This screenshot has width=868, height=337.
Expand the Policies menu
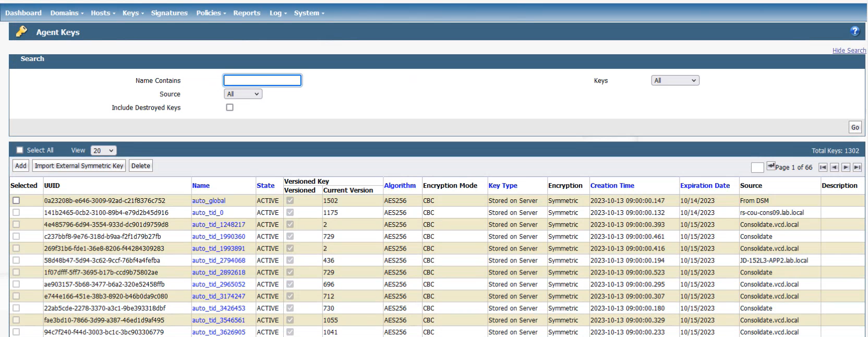point(211,13)
